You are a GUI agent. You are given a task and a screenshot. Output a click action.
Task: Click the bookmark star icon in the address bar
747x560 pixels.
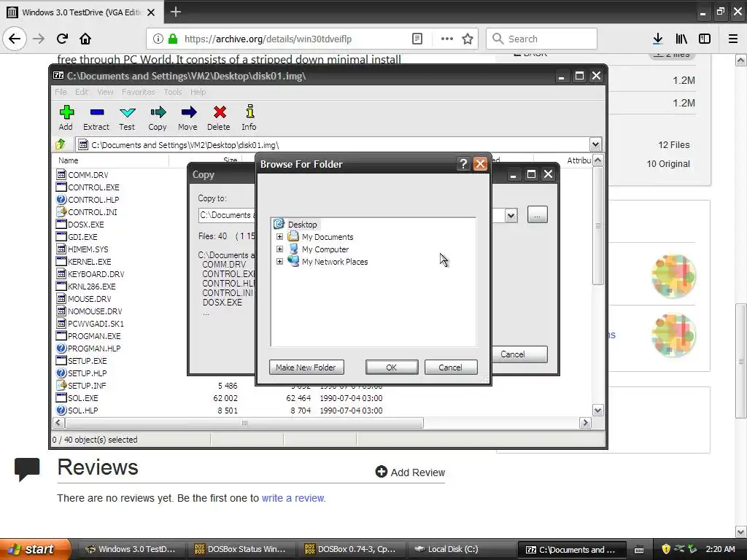point(468,39)
